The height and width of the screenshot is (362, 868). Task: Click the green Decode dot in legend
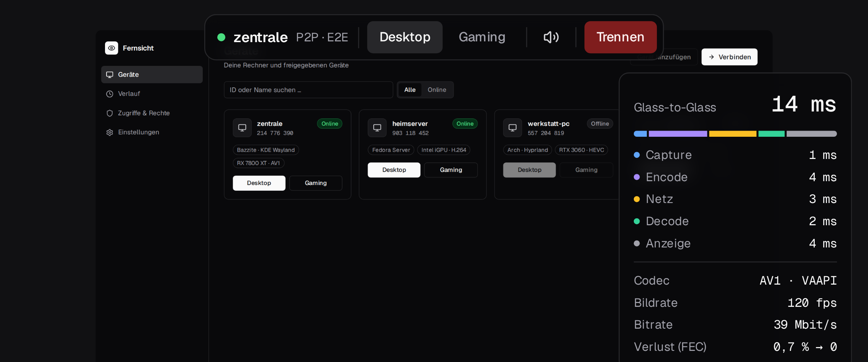coord(637,221)
